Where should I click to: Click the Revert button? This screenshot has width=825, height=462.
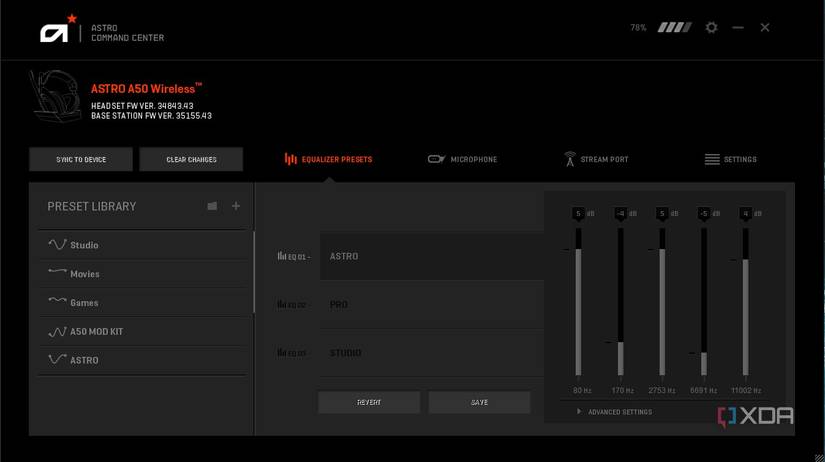click(369, 402)
